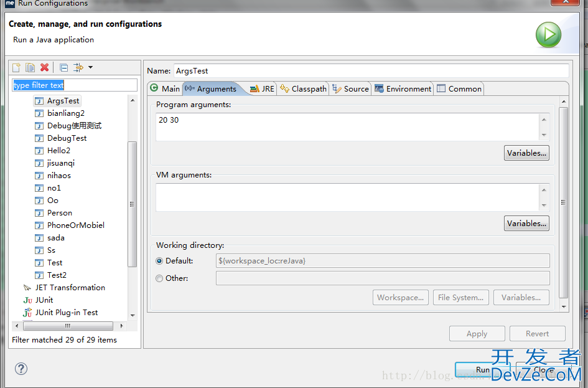This screenshot has width=588, height=388.
Task: Click Variables button under Program arguments
Action: 526,153
